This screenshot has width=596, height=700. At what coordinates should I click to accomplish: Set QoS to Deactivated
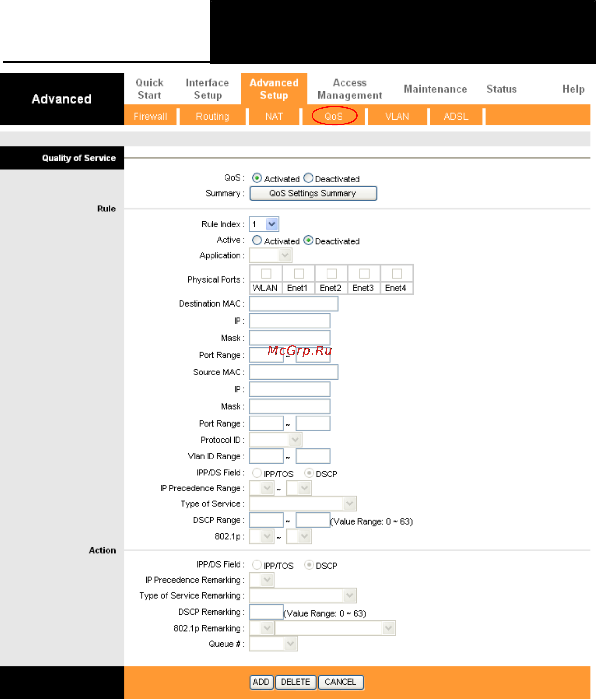click(308, 178)
